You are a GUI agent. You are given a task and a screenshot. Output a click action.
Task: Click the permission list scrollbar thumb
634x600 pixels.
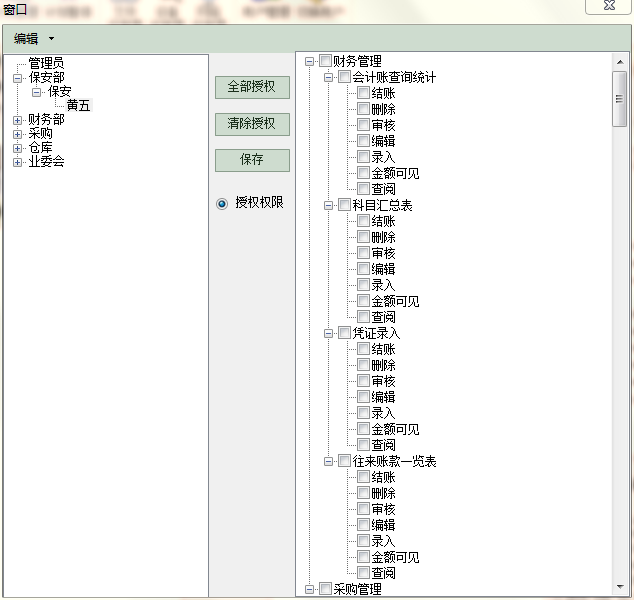(x=619, y=99)
